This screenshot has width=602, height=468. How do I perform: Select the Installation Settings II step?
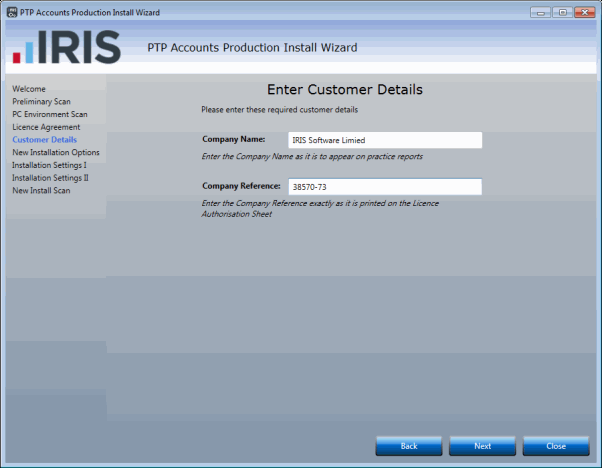(50, 177)
